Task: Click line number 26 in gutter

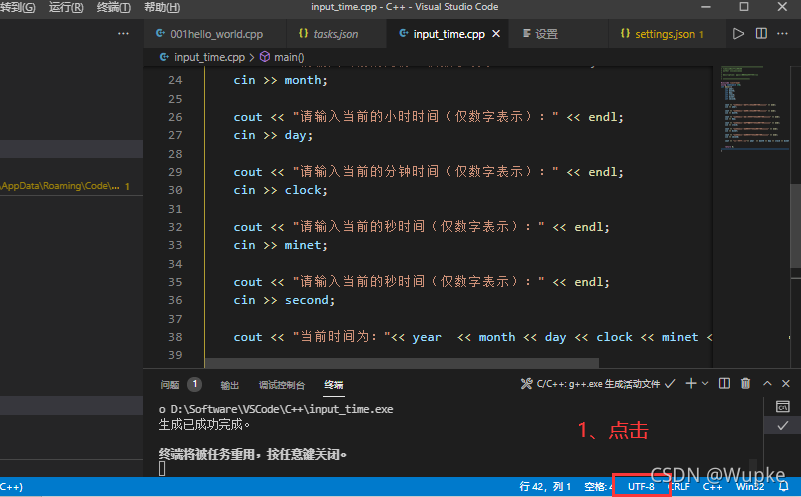Action: click(175, 117)
